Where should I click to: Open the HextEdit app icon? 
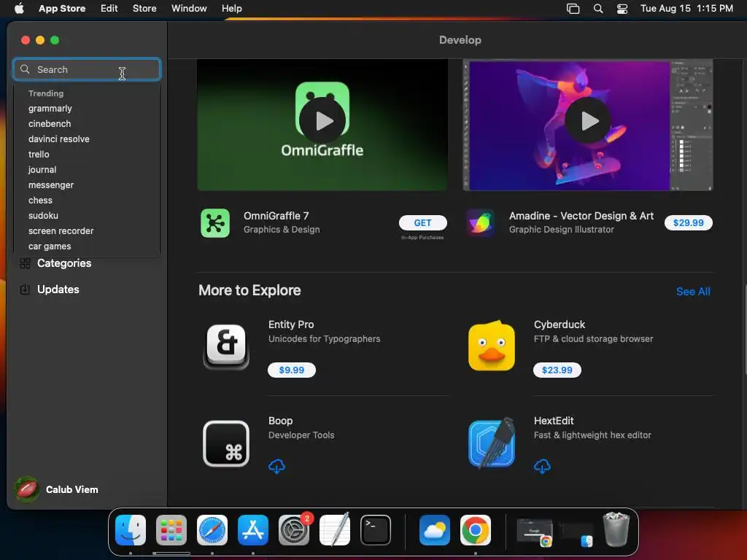coord(492,443)
